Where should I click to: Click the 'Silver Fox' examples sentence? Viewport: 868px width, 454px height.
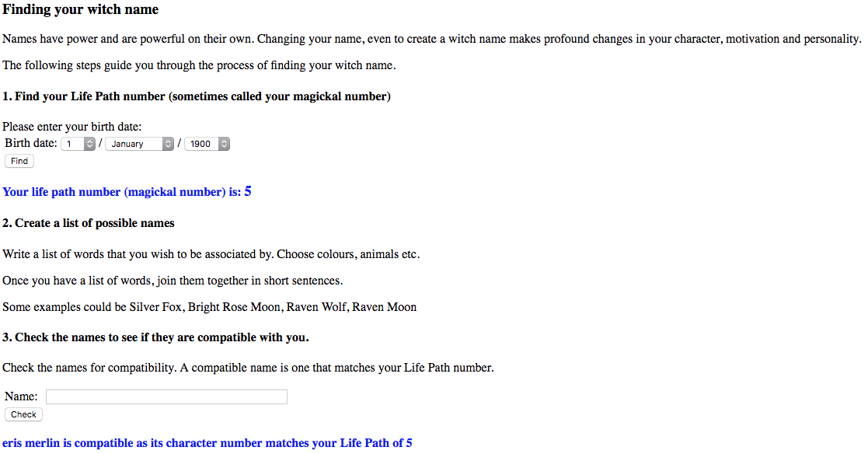[x=209, y=307]
